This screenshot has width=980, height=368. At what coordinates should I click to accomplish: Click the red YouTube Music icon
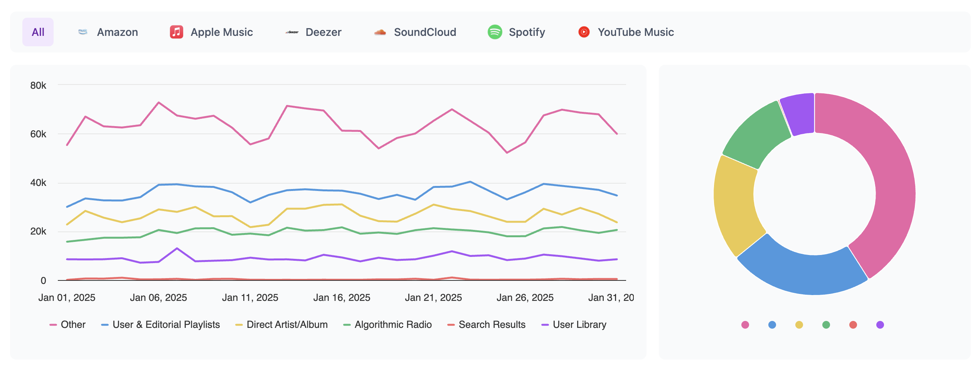coord(584,32)
